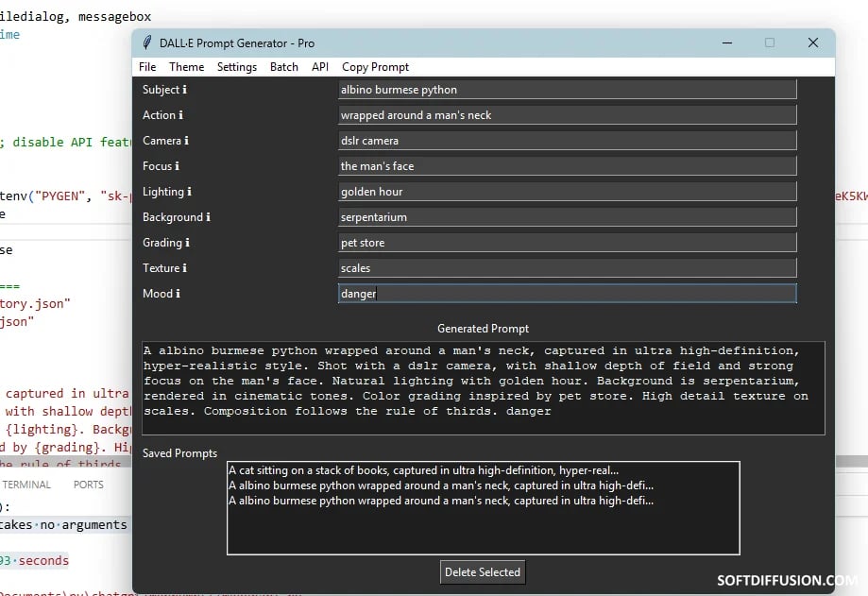Close the DALL·E Prompt Generator window
This screenshot has height=596, width=868.
click(x=812, y=43)
